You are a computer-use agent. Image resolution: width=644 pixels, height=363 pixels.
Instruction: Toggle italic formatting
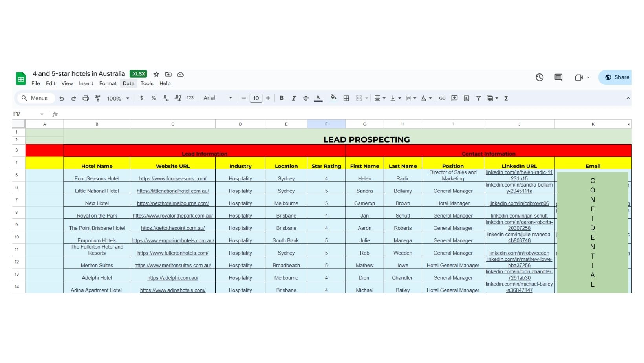(x=294, y=98)
